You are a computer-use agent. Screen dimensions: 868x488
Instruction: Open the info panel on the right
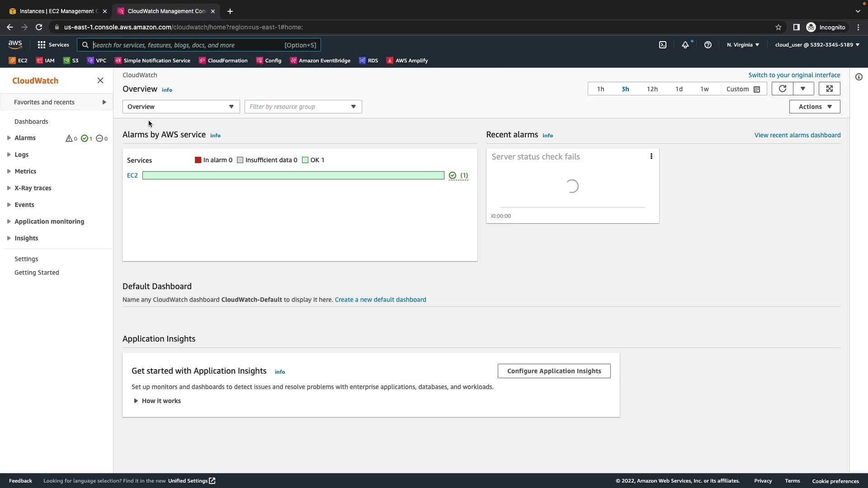click(859, 77)
